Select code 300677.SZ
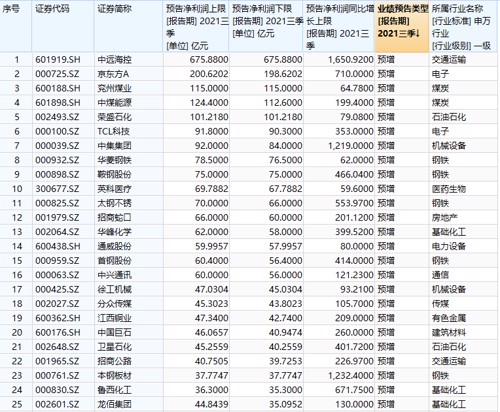Image resolution: width=500 pixels, height=412 pixels. tap(57, 189)
